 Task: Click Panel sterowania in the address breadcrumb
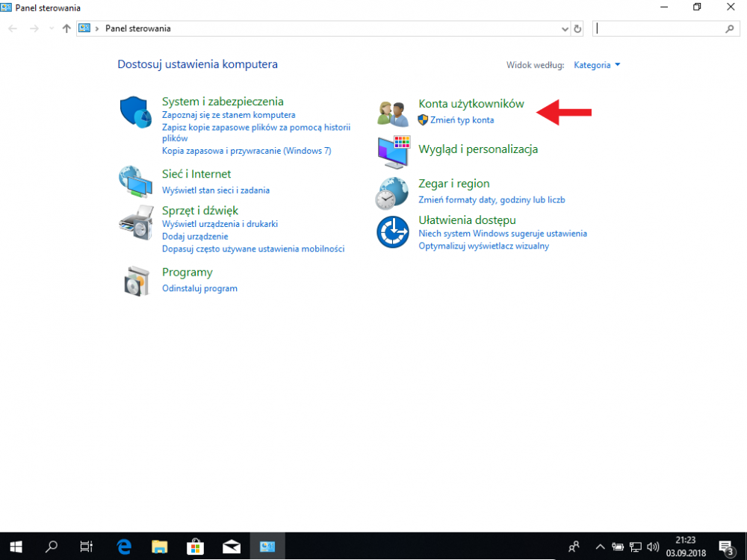137,28
